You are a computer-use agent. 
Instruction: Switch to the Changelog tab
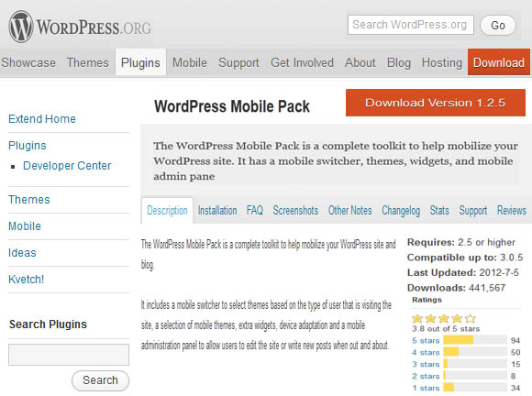click(401, 211)
